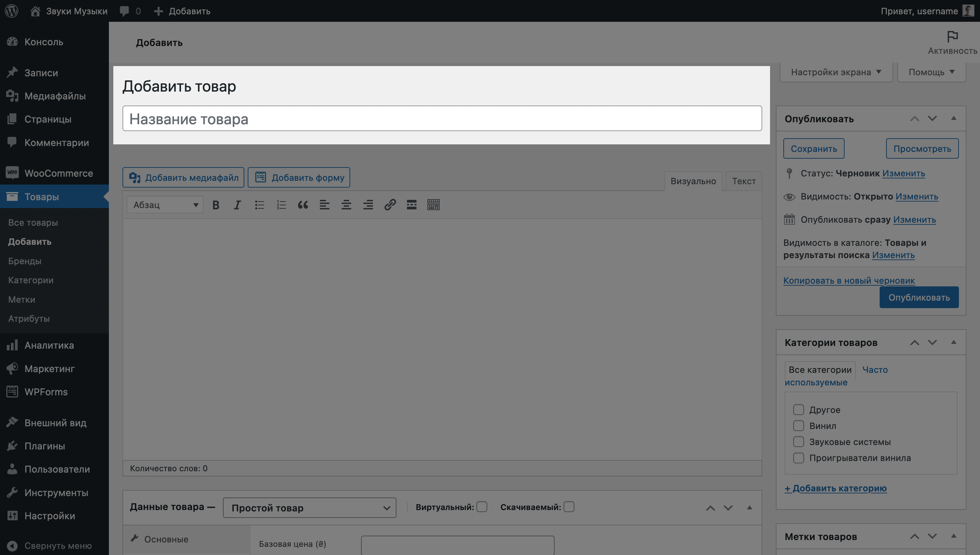The width and height of the screenshot is (980, 555).
Task: Click the blue Опубликовать button
Action: 919,297
